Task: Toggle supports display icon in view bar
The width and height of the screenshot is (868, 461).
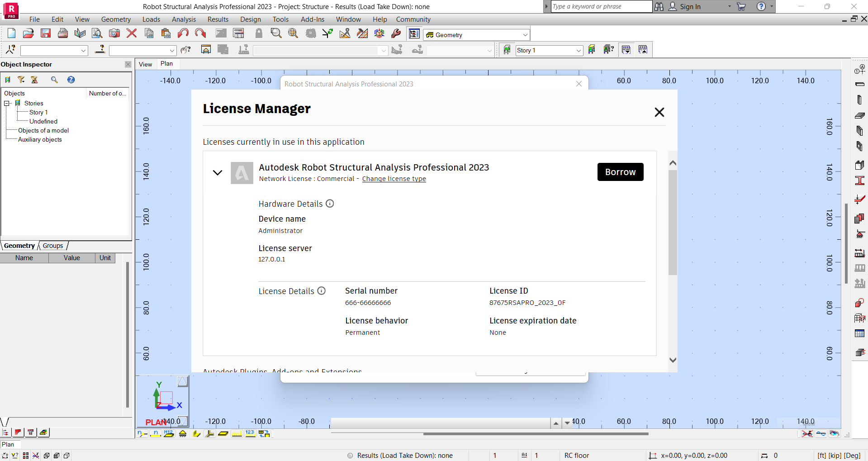Action: coord(183,433)
